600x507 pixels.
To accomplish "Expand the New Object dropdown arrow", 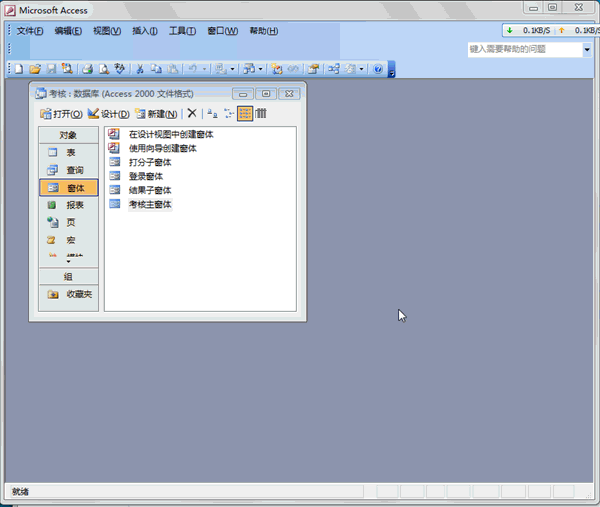I will point(361,69).
